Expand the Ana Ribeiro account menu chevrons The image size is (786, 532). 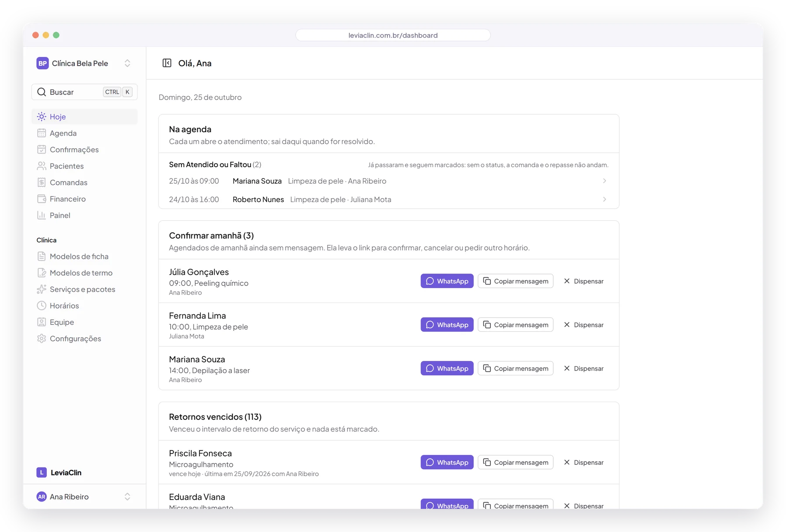tap(127, 497)
